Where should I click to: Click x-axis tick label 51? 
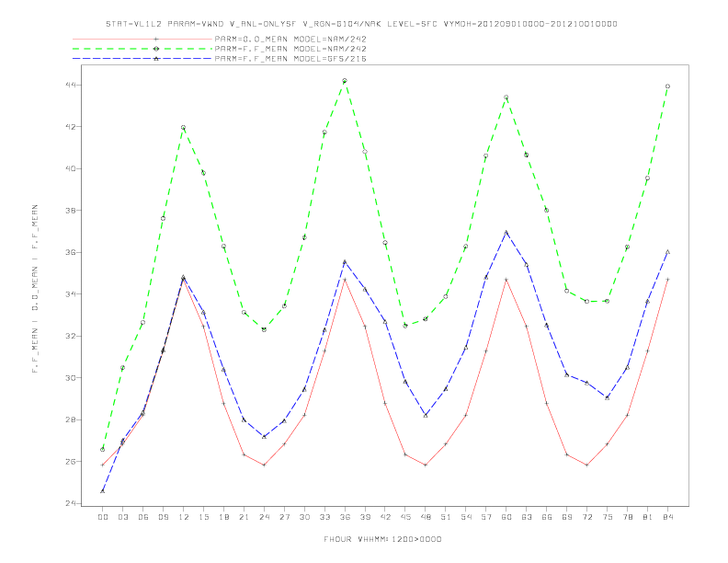[x=446, y=517]
